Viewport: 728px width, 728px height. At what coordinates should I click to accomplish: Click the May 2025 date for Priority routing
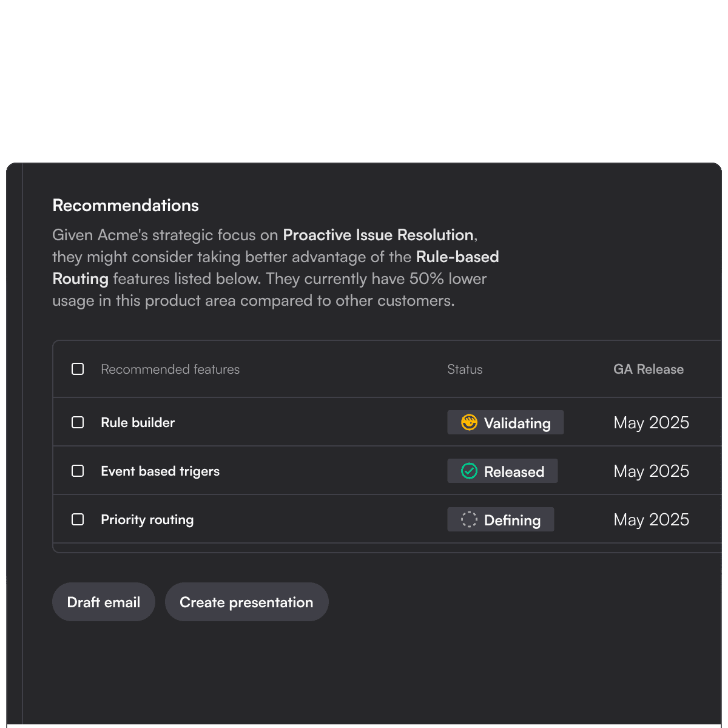652,520
